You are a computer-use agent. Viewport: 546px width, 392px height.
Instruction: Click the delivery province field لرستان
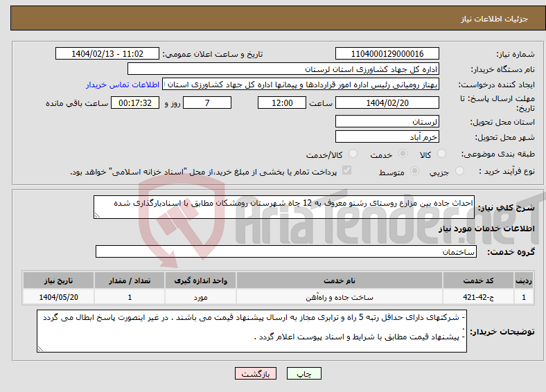point(387,121)
